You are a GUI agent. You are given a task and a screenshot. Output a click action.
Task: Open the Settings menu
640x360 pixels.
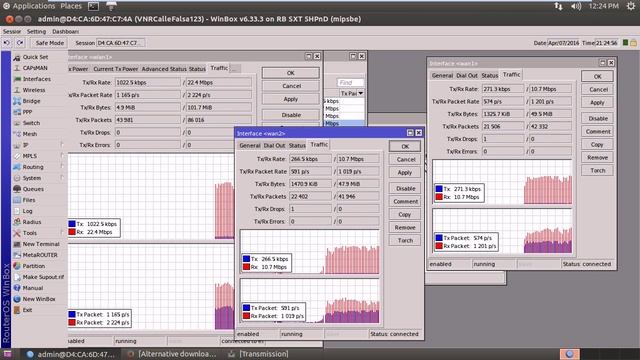(x=36, y=31)
